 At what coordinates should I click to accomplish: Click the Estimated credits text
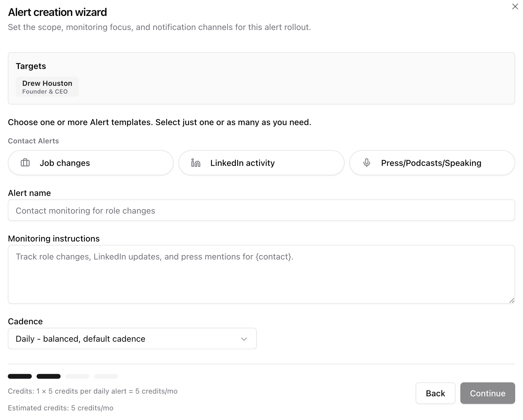pos(61,408)
